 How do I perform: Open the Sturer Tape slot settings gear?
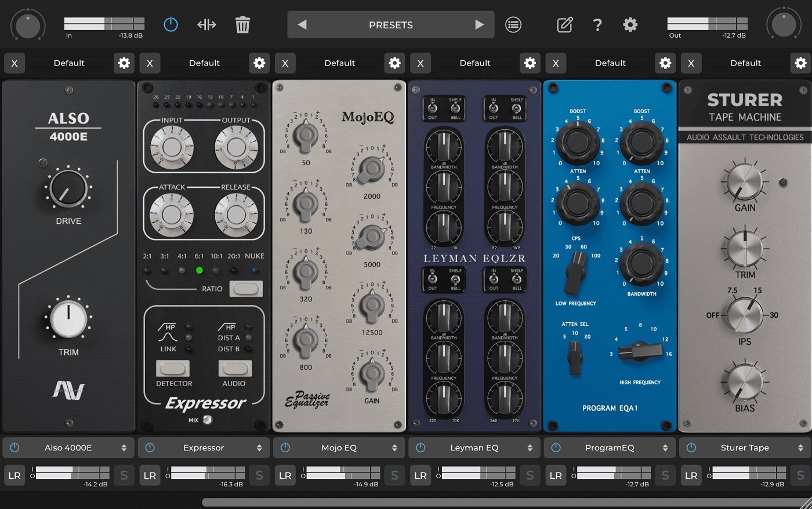tap(800, 63)
